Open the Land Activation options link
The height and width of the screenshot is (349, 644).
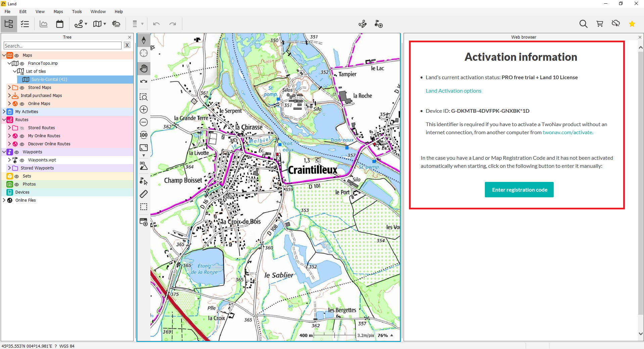(453, 91)
